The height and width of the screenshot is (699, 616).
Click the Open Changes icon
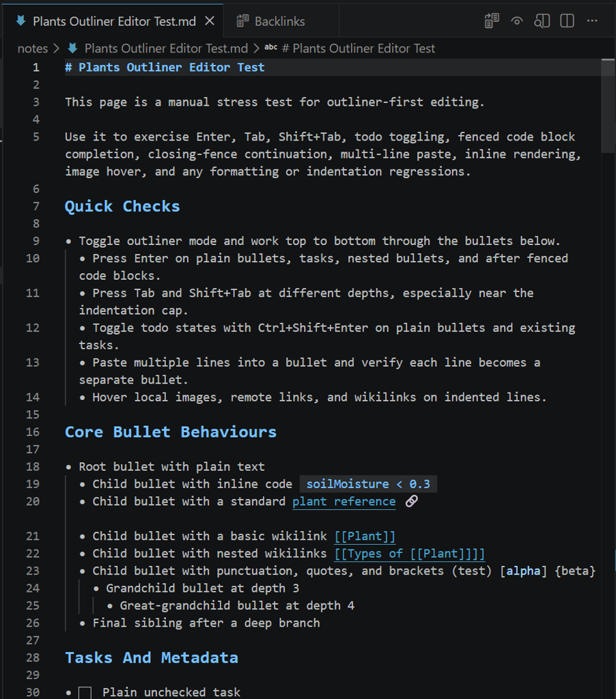tap(491, 21)
